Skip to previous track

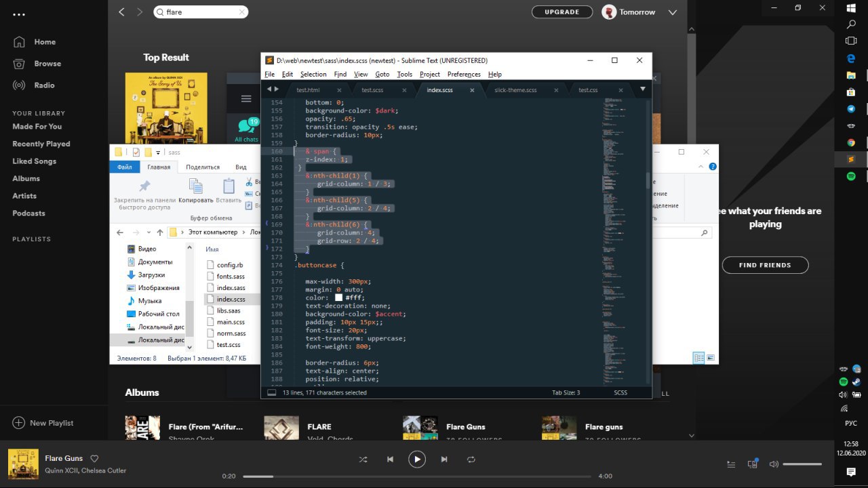(x=390, y=460)
